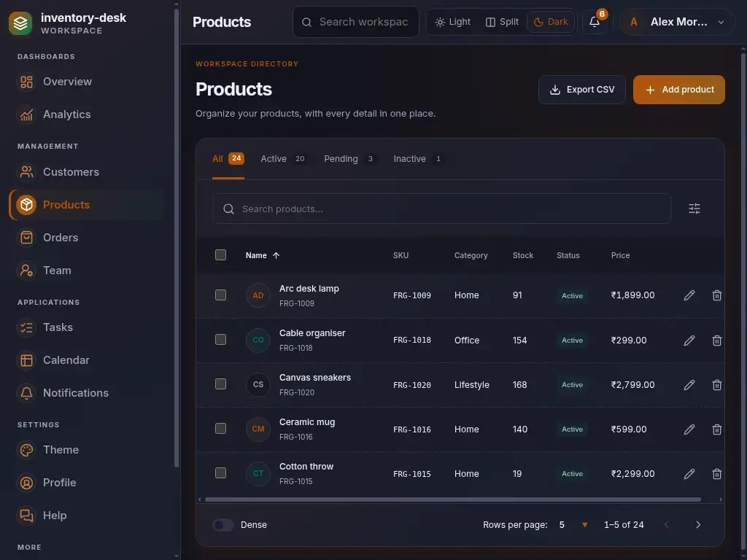Switch to the Inactive tab

coord(419,158)
